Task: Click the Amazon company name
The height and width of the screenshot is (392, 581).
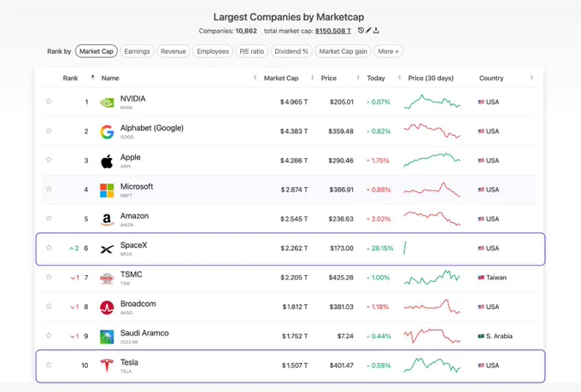Action: click(x=134, y=215)
